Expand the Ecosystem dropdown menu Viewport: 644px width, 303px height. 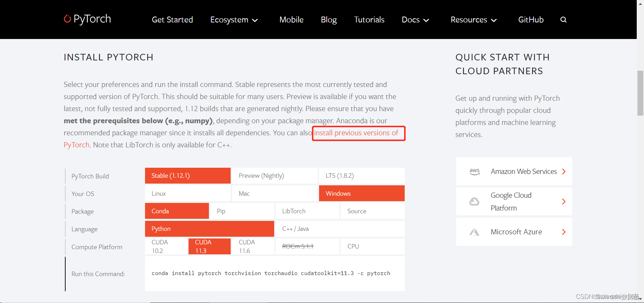[x=234, y=20]
